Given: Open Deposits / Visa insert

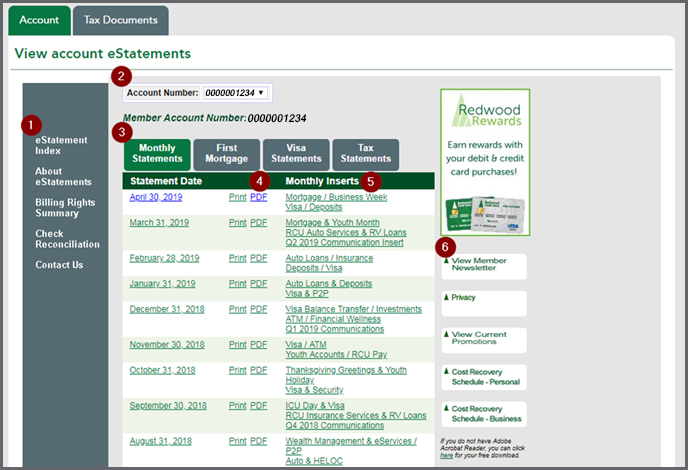Looking at the screenshot, I should pos(314,268).
